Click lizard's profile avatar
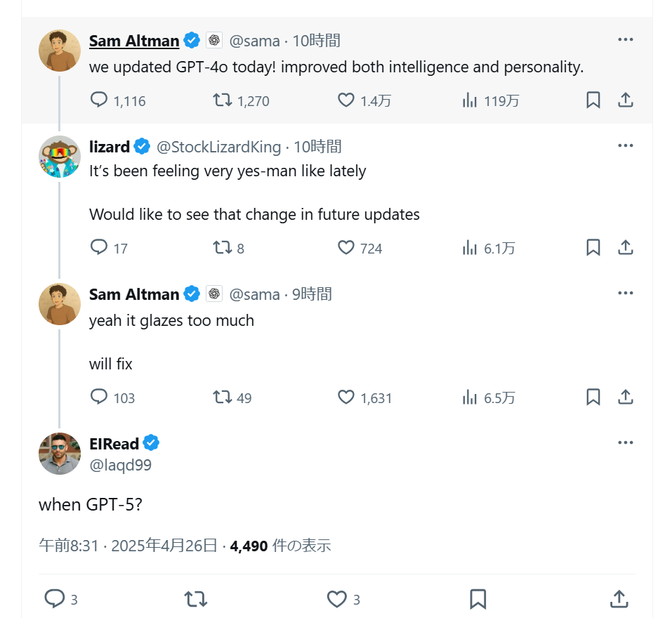The image size is (672, 618). [60, 157]
